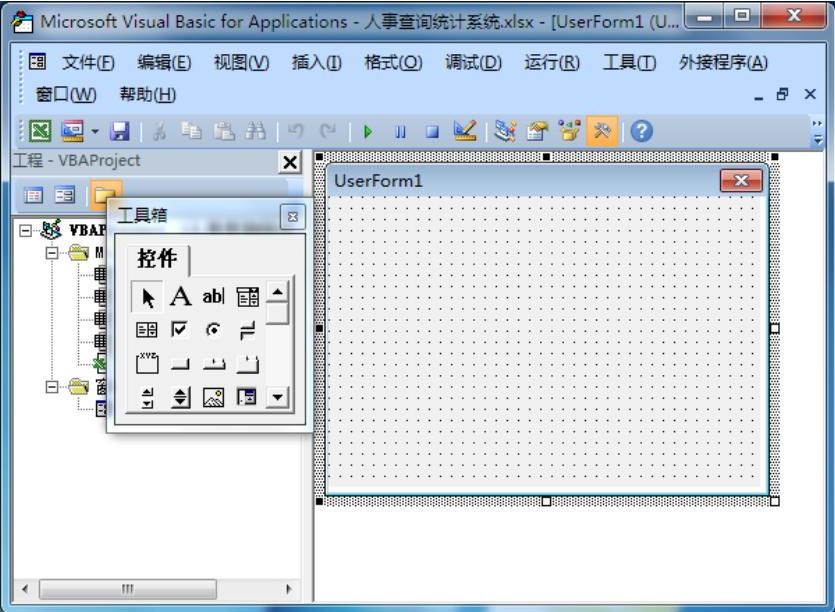Open the 工具(T) menu

(x=629, y=62)
